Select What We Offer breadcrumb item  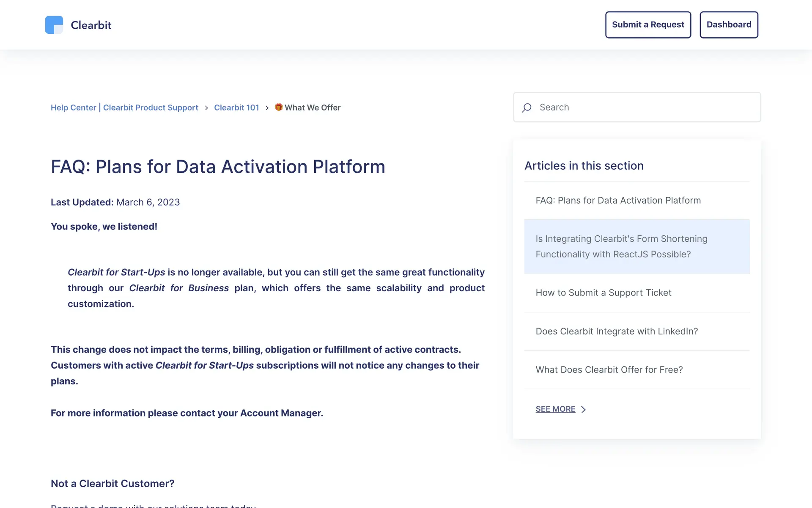point(313,108)
